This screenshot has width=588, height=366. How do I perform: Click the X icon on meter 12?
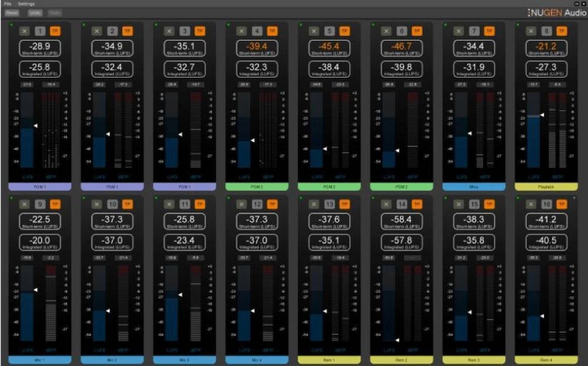click(x=242, y=204)
